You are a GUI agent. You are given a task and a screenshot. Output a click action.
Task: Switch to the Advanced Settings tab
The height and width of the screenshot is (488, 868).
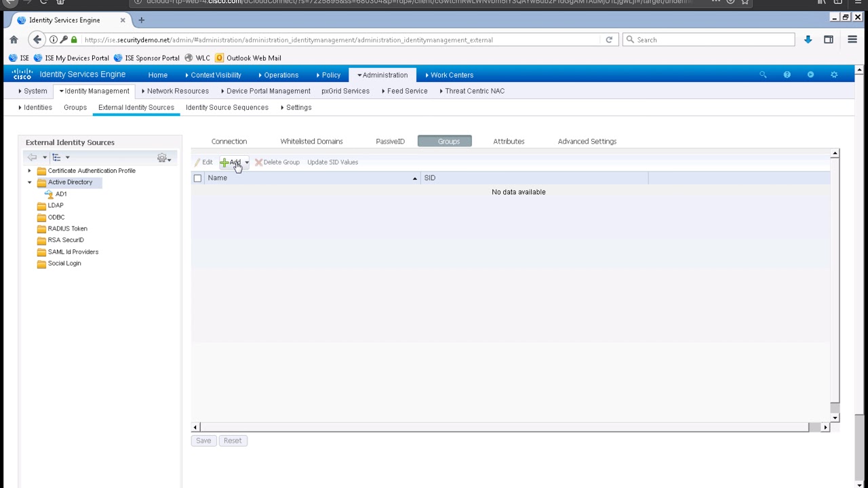pos(587,142)
